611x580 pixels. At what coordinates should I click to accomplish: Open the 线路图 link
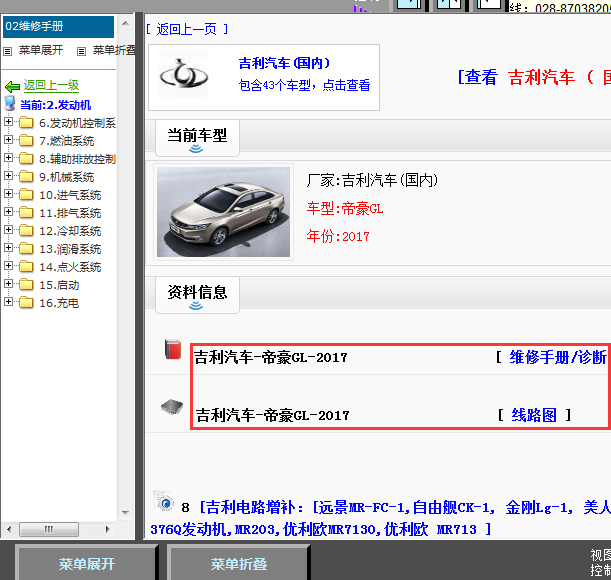[x=534, y=415]
